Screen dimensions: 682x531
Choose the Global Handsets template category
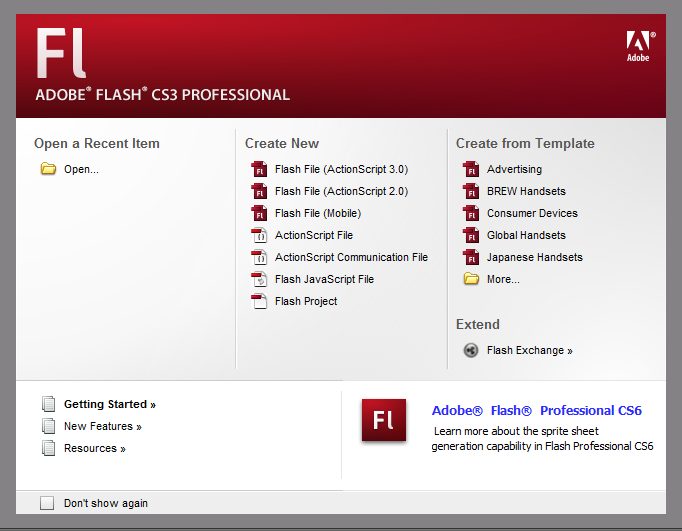click(x=526, y=235)
